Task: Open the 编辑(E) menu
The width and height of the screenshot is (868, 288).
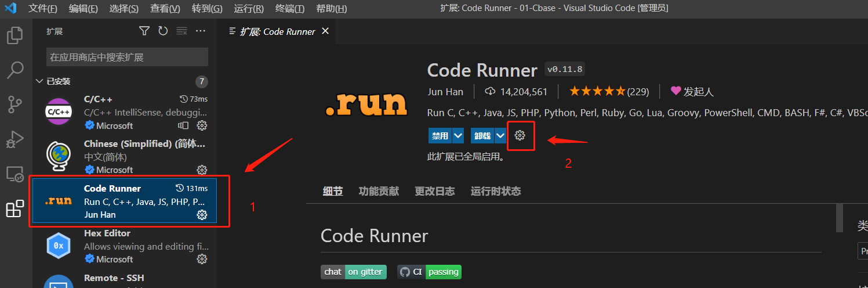Action: pyautogui.click(x=83, y=9)
